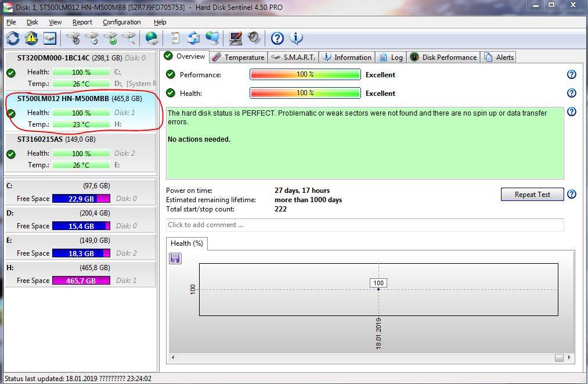Click the graph scrollbar left arrow

[x=173, y=357]
